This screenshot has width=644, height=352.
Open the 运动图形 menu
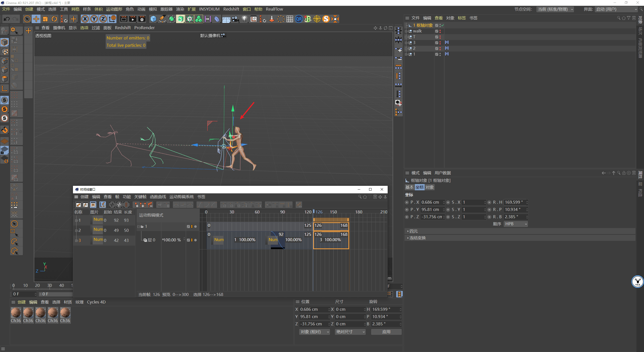[114, 9]
